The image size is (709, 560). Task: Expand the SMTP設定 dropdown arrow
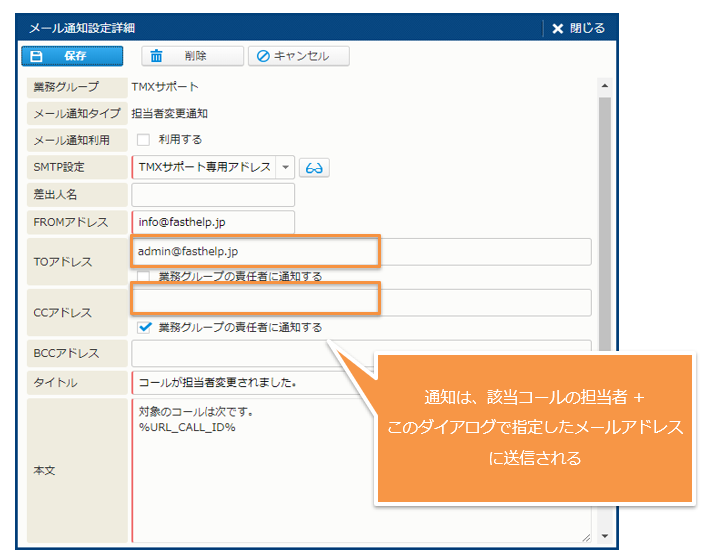[x=285, y=167]
